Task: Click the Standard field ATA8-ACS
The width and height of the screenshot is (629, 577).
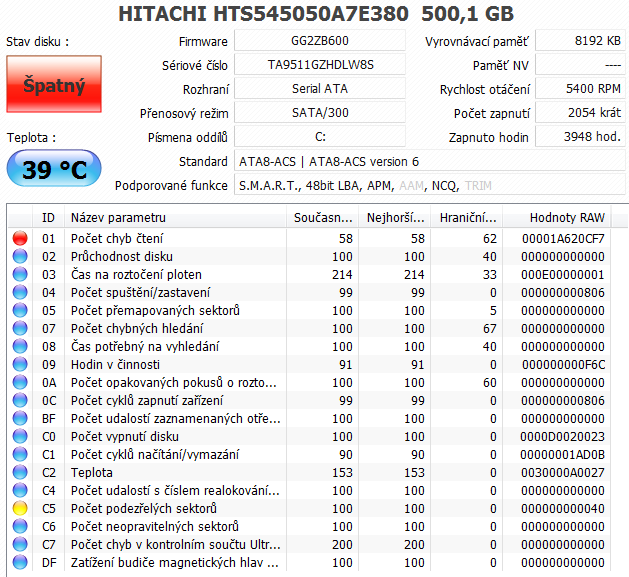Action: coord(430,161)
